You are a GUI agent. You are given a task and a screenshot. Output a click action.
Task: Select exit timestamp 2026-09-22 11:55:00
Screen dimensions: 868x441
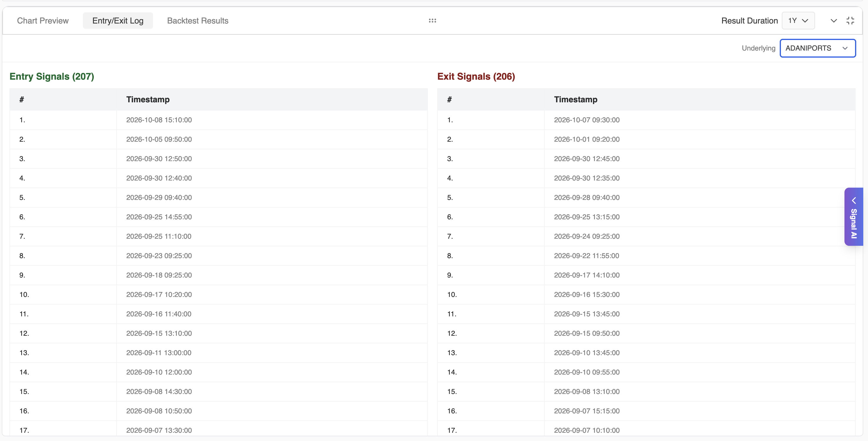click(x=586, y=256)
